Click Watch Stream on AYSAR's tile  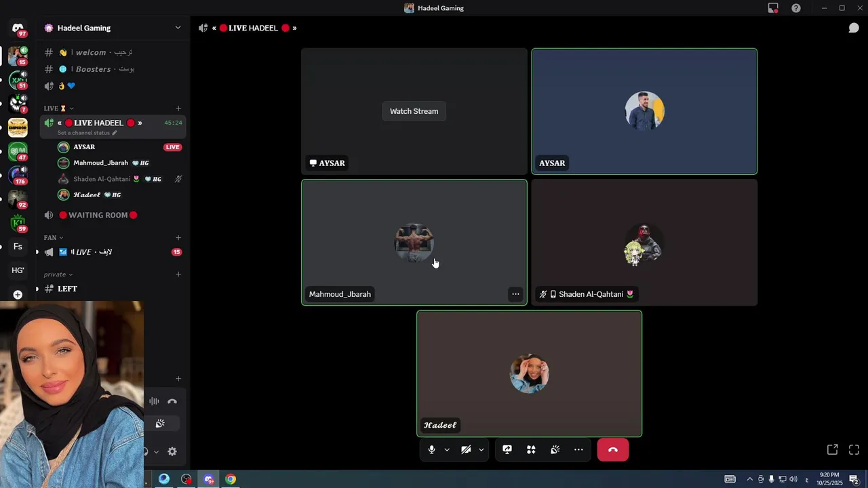[x=414, y=111]
